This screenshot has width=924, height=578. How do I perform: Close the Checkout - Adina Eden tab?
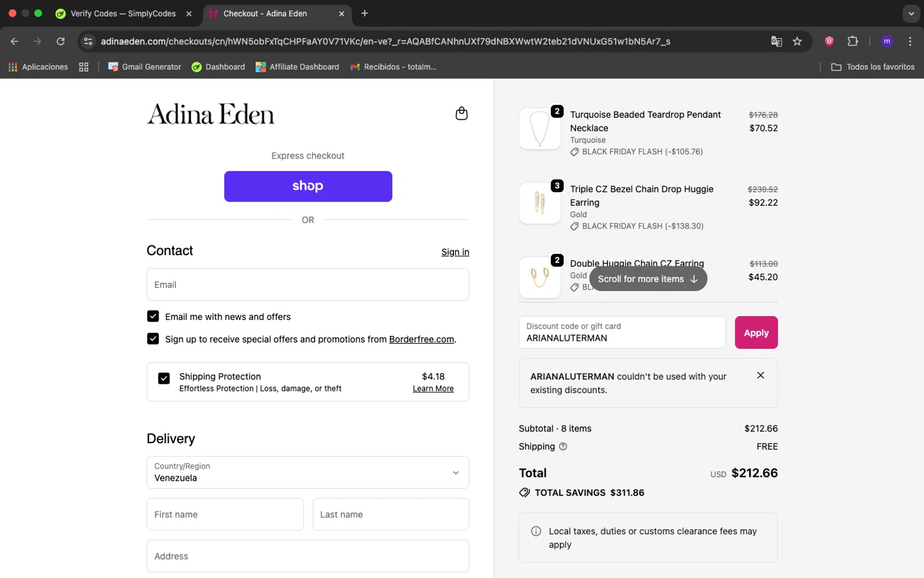coord(341,14)
